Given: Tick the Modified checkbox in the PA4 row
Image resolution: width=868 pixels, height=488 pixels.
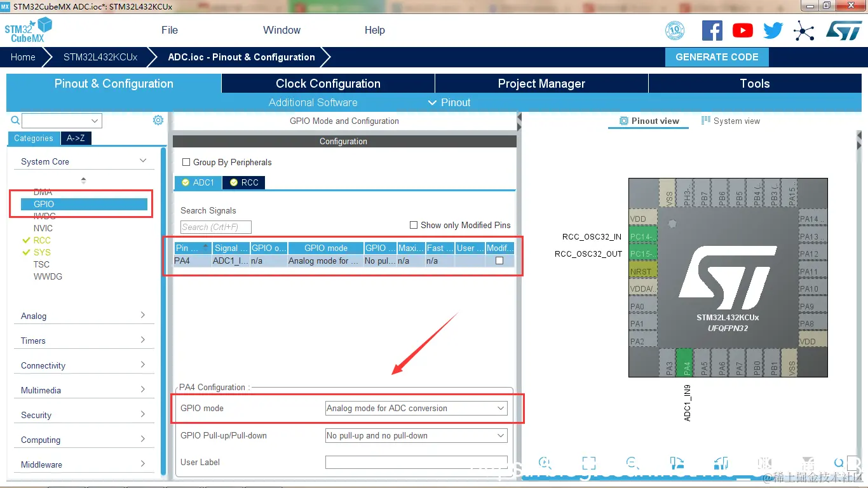Looking at the screenshot, I should tap(499, 261).
